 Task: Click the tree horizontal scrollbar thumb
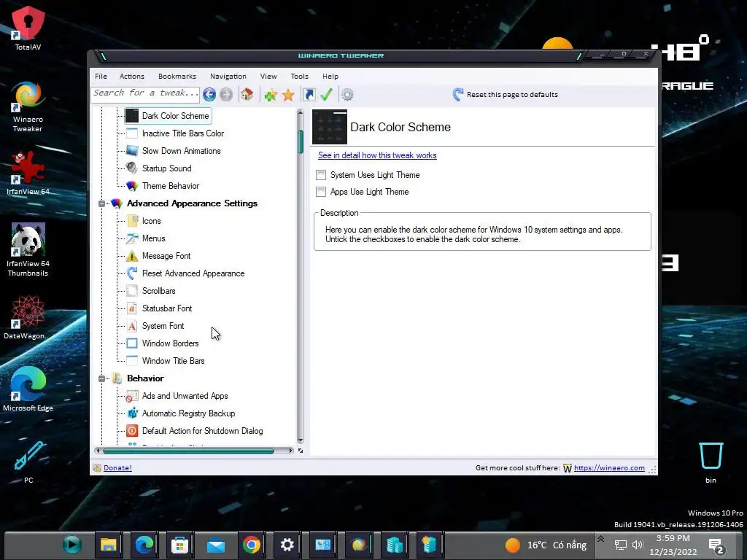(189, 451)
